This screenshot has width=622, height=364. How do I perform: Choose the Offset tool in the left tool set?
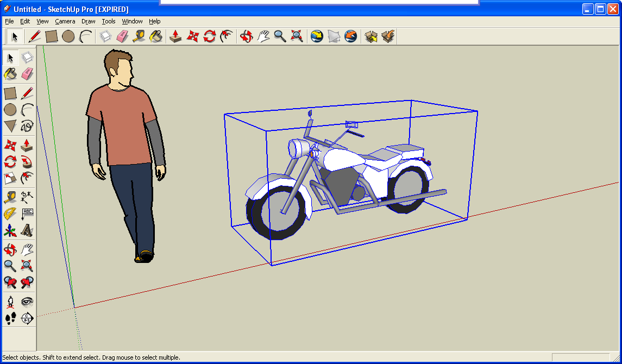pos(27,178)
